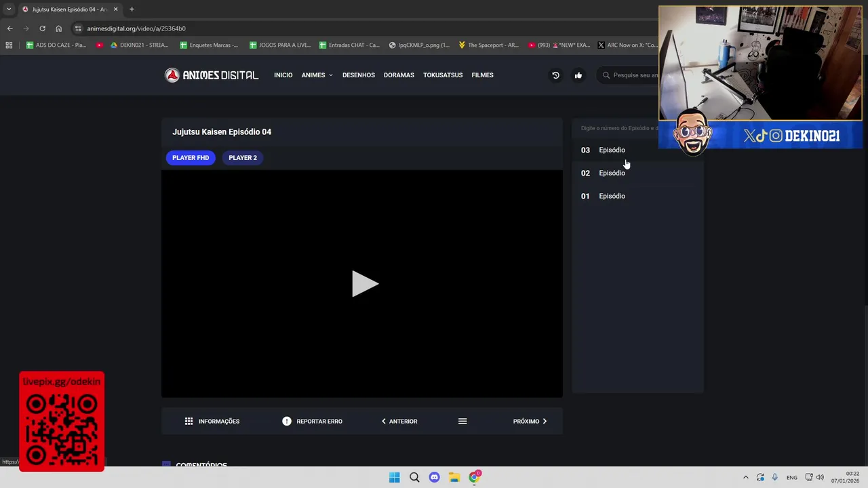Click the Informações grid icon
This screenshot has width=868, height=488.
click(189, 421)
